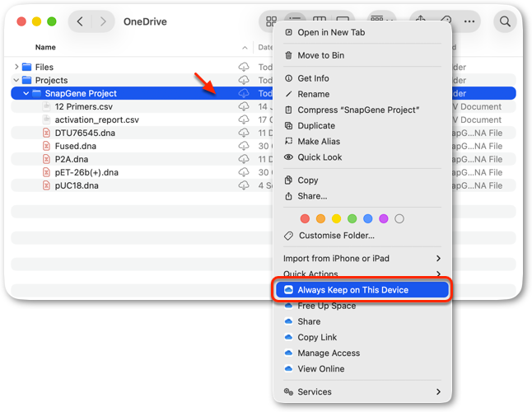The image size is (532, 412).
Task: Choose Open in New Tab
Action: coord(362,33)
